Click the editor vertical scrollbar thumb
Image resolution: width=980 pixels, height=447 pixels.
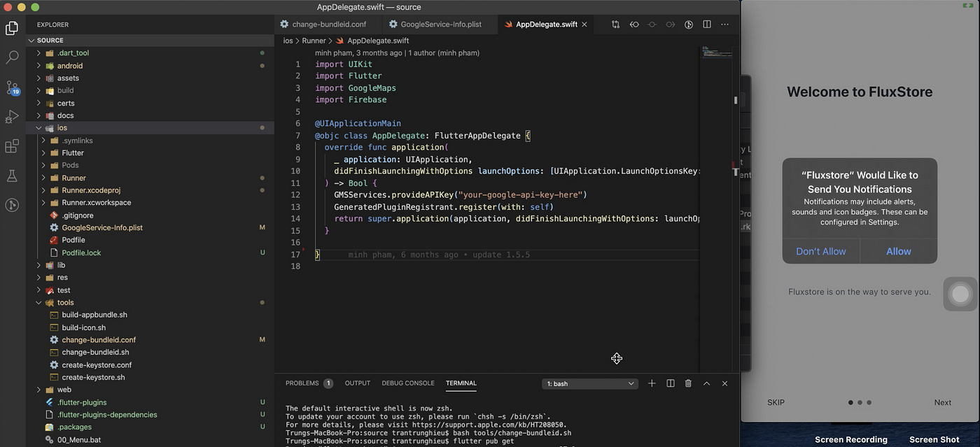point(736,100)
